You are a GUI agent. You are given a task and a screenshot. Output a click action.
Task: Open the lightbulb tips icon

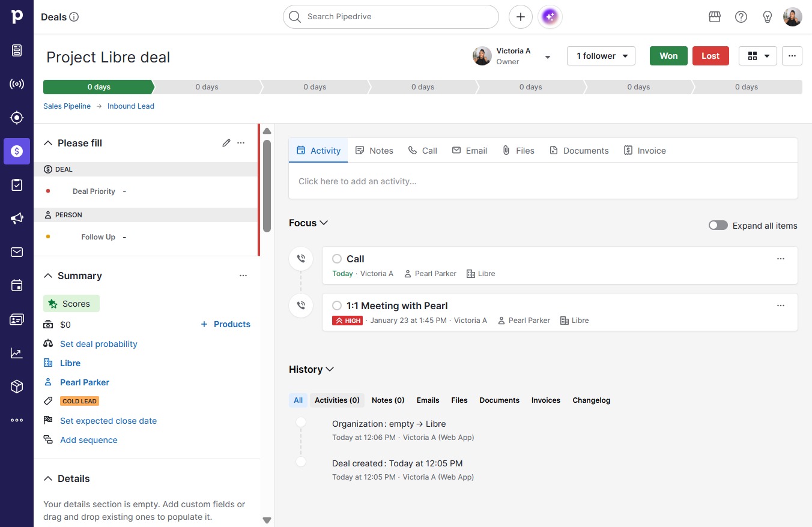[768, 17]
